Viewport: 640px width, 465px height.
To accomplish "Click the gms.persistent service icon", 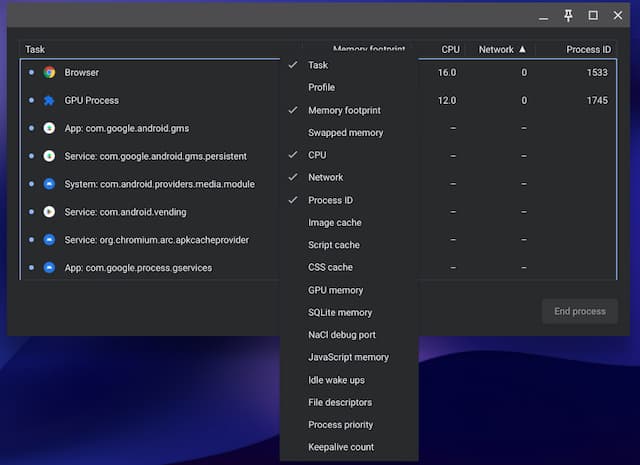I will click(49, 157).
